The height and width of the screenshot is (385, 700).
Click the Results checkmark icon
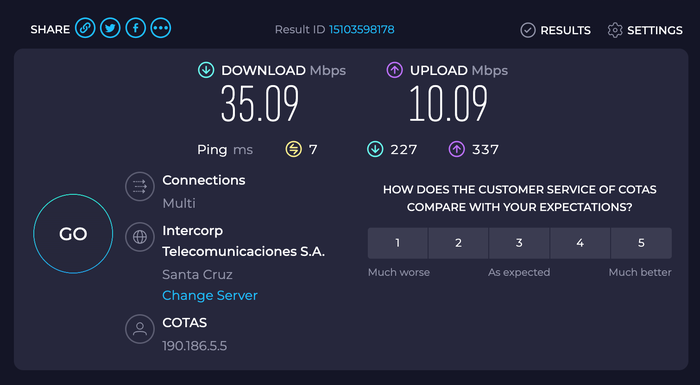528,30
